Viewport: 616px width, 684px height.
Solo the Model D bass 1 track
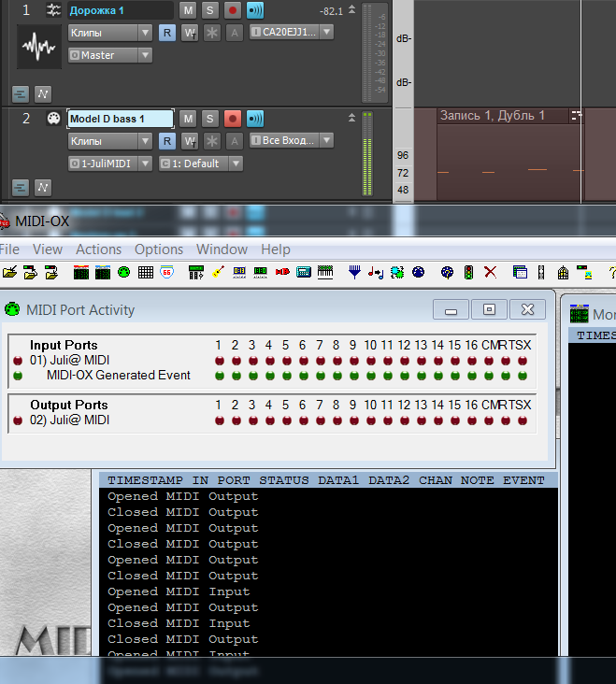(209, 119)
